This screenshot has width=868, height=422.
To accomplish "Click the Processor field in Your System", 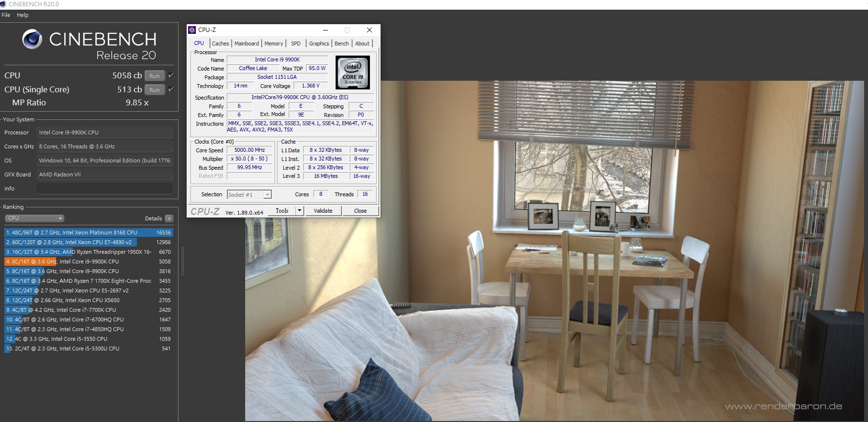I will [x=105, y=132].
